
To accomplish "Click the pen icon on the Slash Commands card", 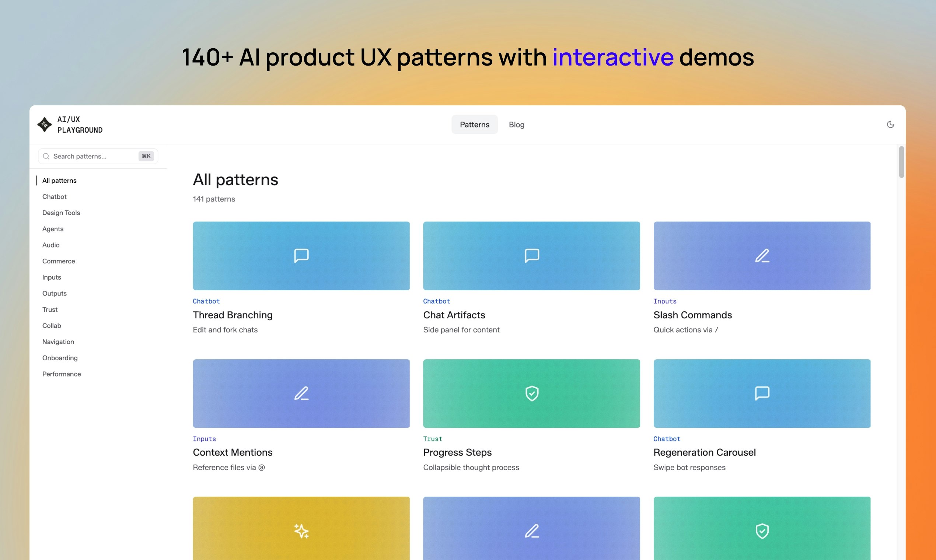I will pos(762,256).
